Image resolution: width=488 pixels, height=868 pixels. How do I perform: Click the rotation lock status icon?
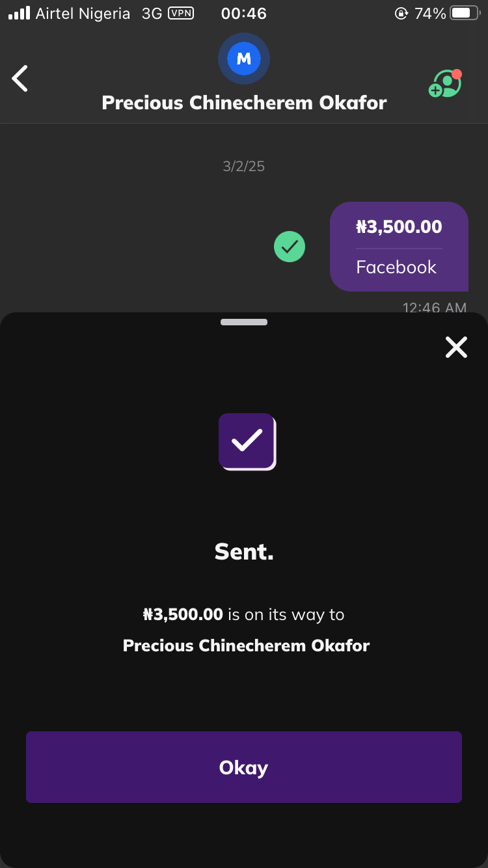click(401, 13)
